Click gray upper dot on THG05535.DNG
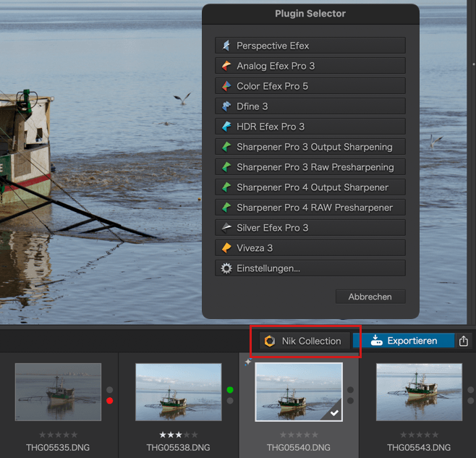The image size is (476, 458). point(109,390)
